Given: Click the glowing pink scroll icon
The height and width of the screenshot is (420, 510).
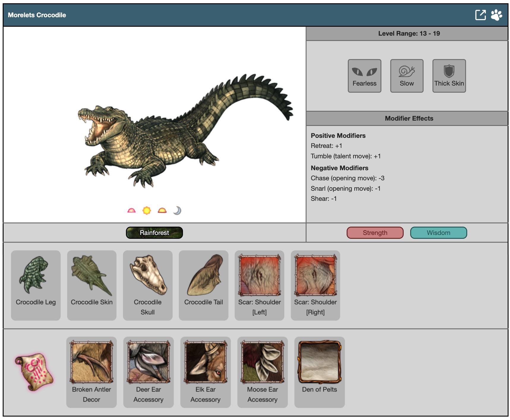Looking at the screenshot, I should (x=34, y=372).
